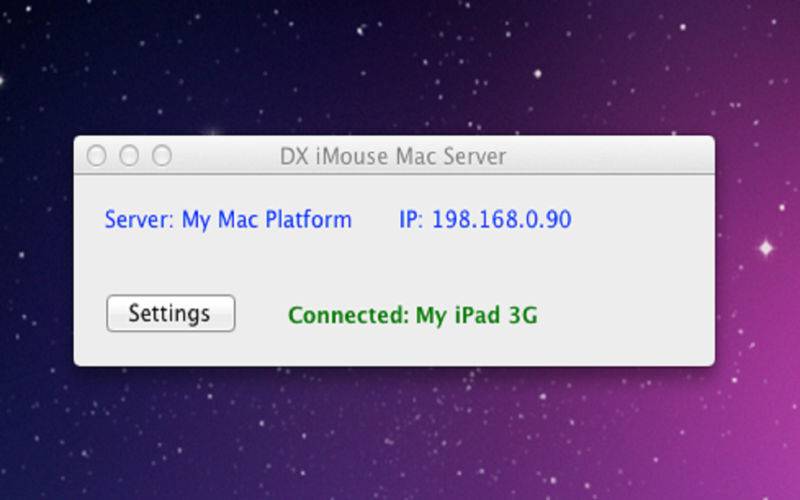Viewport: 800px width, 500px height.
Task: Select the 'IP: 198.168.0.90' text
Action: tap(485, 219)
